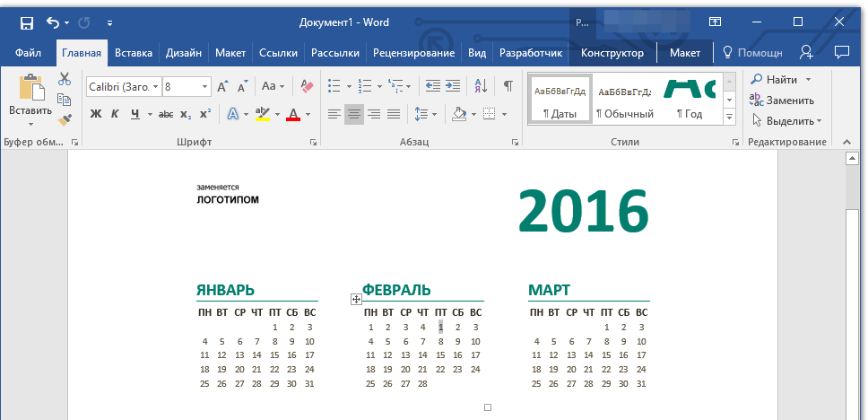Click the Заменить button
The width and height of the screenshot is (868, 420).
point(782,101)
